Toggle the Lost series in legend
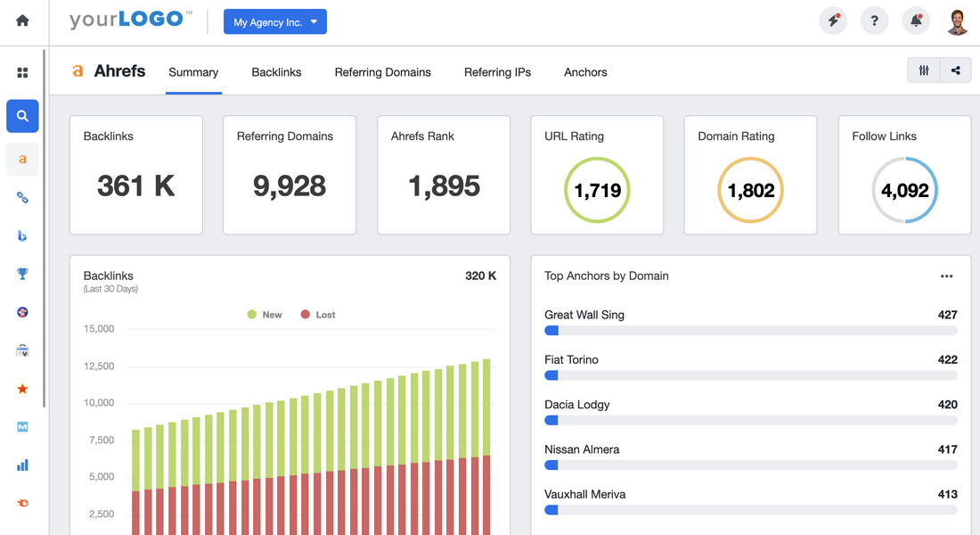 click(318, 315)
